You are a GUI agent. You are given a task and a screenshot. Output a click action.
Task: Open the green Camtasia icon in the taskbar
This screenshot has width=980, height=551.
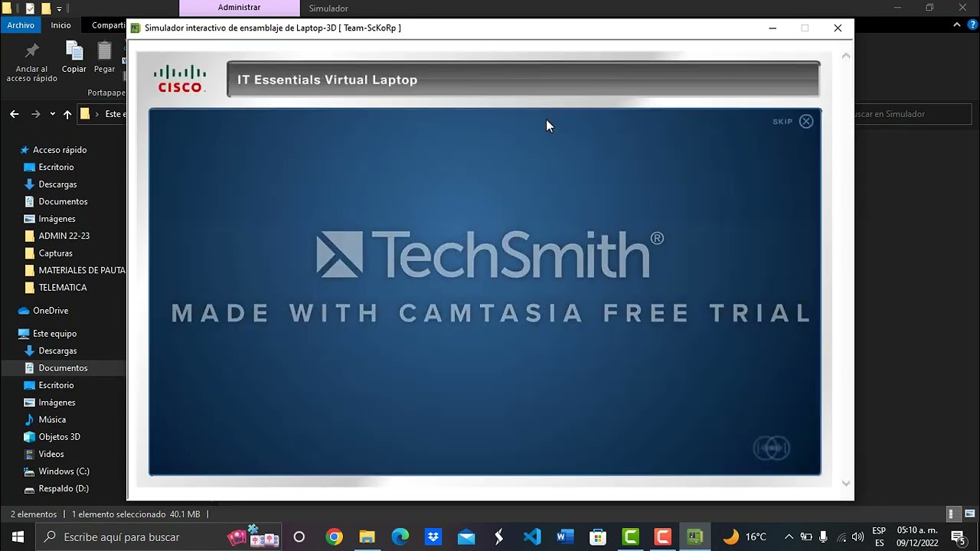point(631,537)
